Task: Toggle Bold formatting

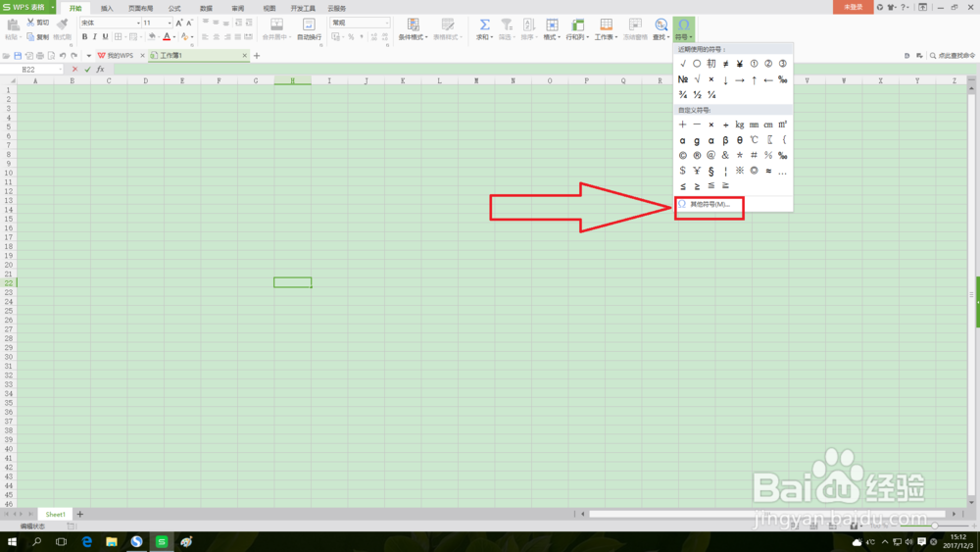Action: pos(84,37)
